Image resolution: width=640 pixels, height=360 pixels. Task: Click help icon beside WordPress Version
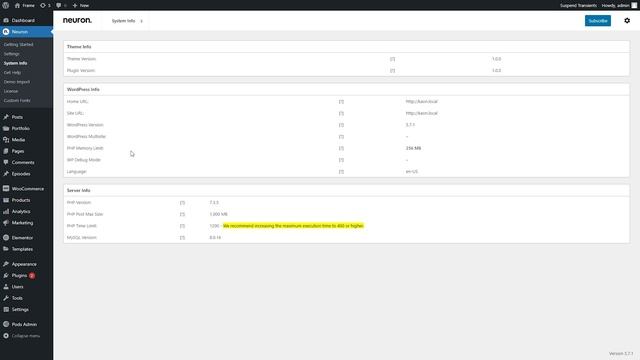pyautogui.click(x=341, y=125)
